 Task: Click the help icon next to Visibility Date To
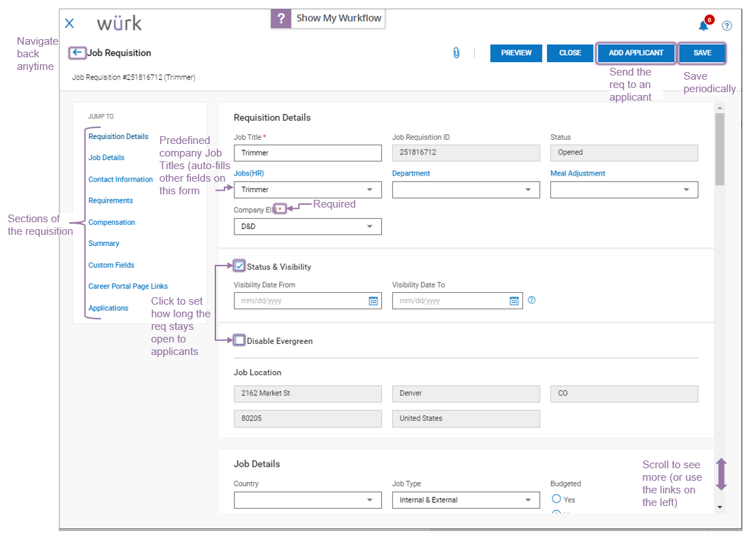pyautogui.click(x=532, y=300)
